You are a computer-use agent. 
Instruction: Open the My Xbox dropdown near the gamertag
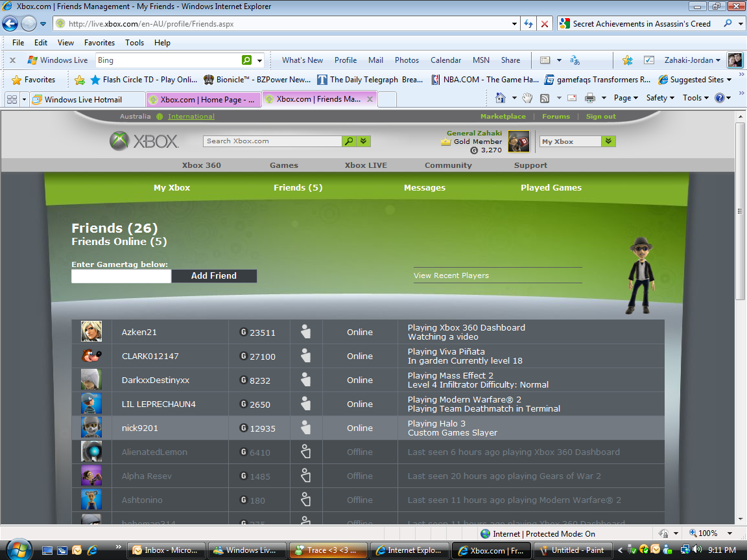(x=608, y=141)
